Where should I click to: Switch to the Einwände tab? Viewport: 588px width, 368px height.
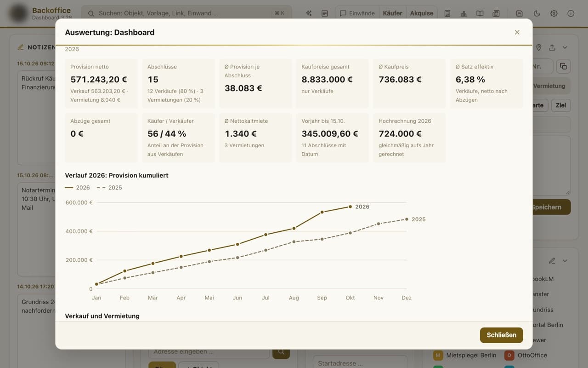[357, 13]
